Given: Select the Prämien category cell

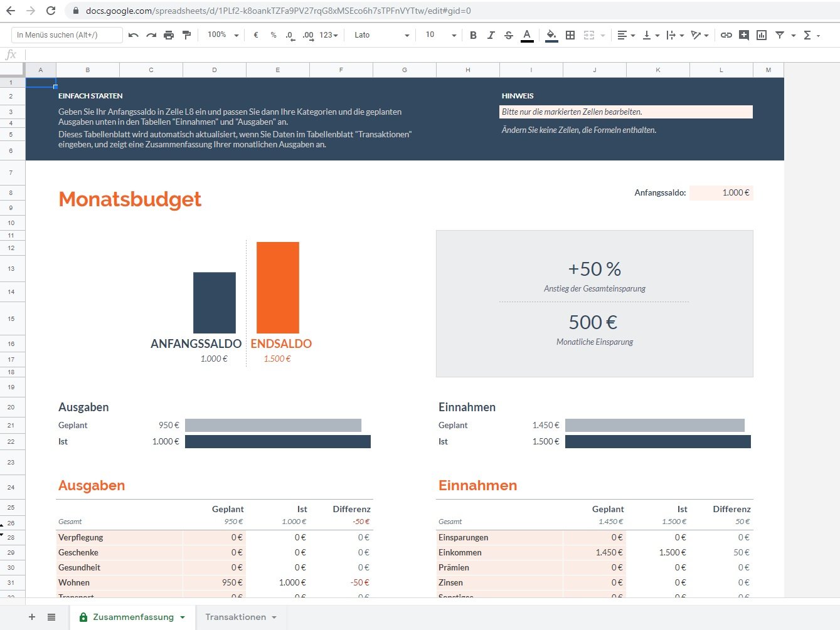Looking at the screenshot, I should [x=499, y=567].
